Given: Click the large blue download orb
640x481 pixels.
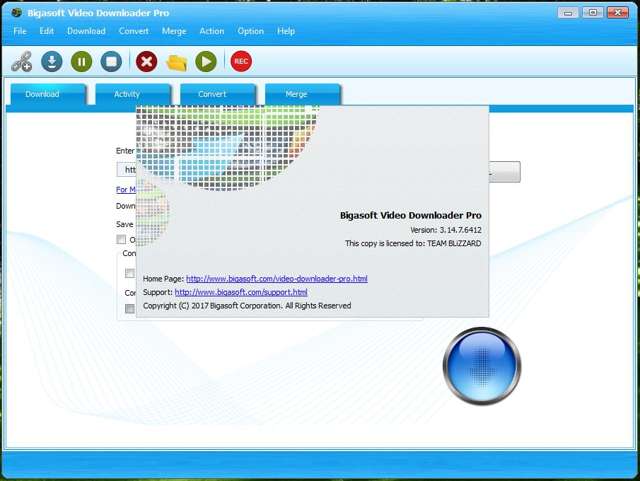Looking at the screenshot, I should point(482,366).
